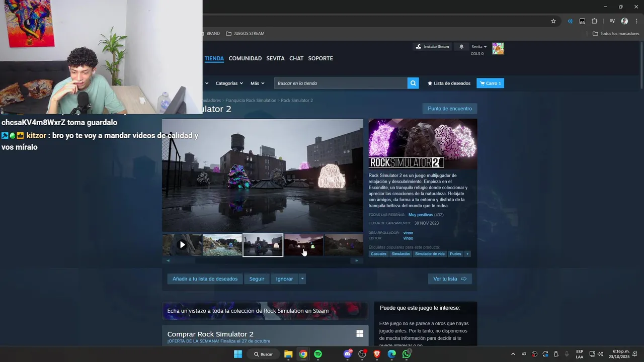Click Añadir a tu lista de deseados
Image resolution: width=644 pixels, height=362 pixels.
pos(205,279)
